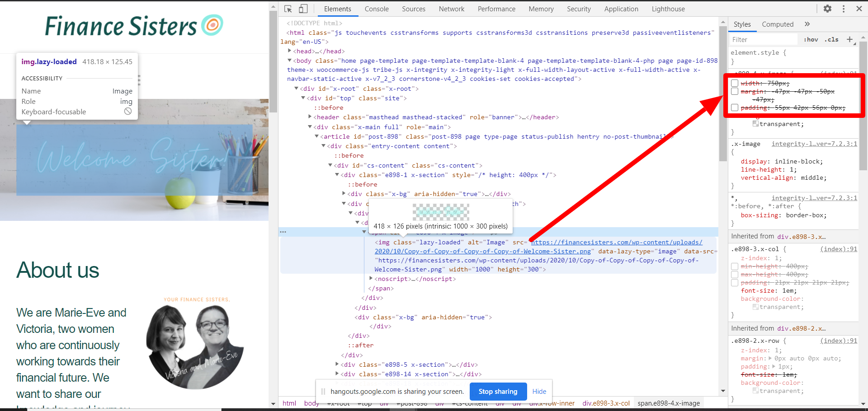Screen dimensions: 868x411
Task: Expand the padding shorthand in .e898-2.x-row rule
Action: (774, 367)
